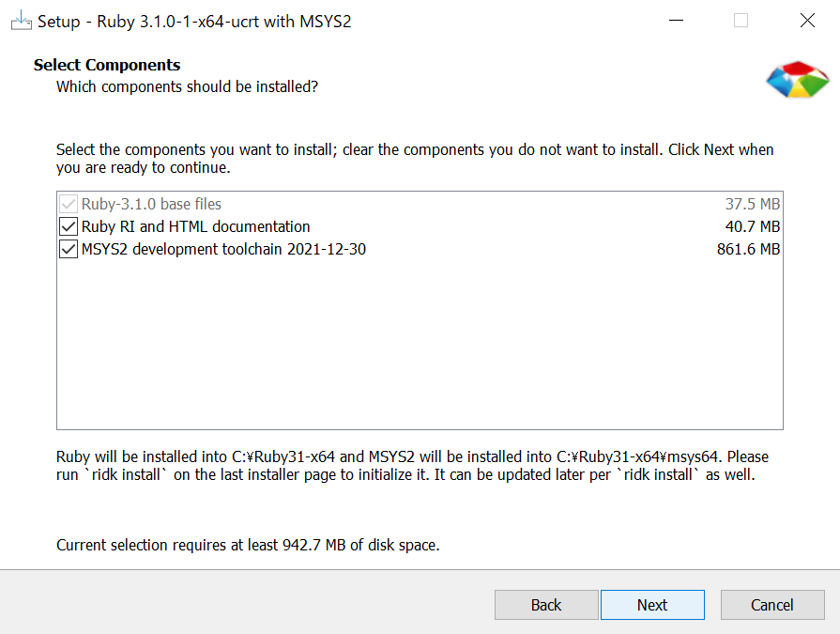Uncheck the MSYS2 development toolchain checkbox
Image resolution: width=840 pixels, height=634 pixels.
coord(69,249)
